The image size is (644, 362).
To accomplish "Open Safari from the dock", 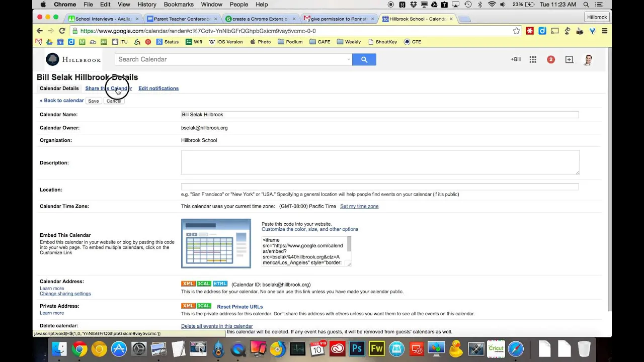I will (x=516, y=348).
